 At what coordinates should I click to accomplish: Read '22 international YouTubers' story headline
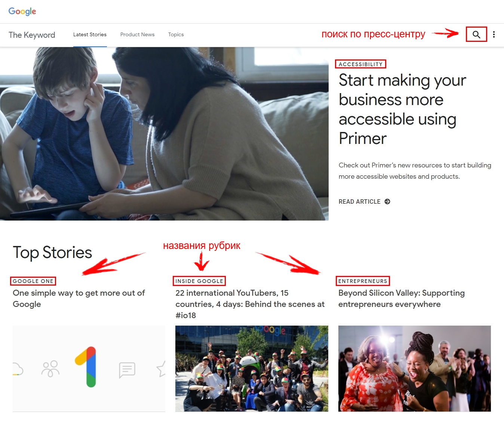pos(250,304)
